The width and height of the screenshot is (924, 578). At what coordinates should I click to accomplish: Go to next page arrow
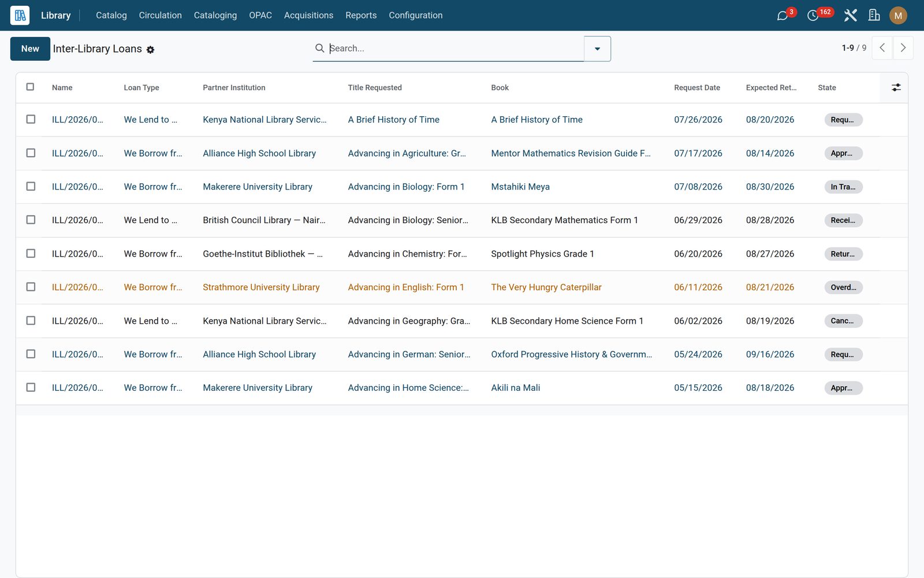pyautogui.click(x=903, y=48)
